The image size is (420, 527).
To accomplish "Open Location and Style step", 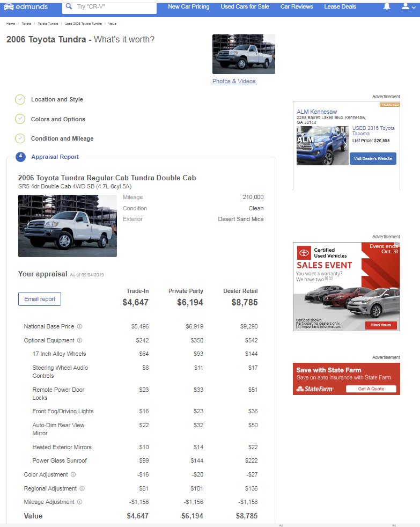I will [57, 99].
